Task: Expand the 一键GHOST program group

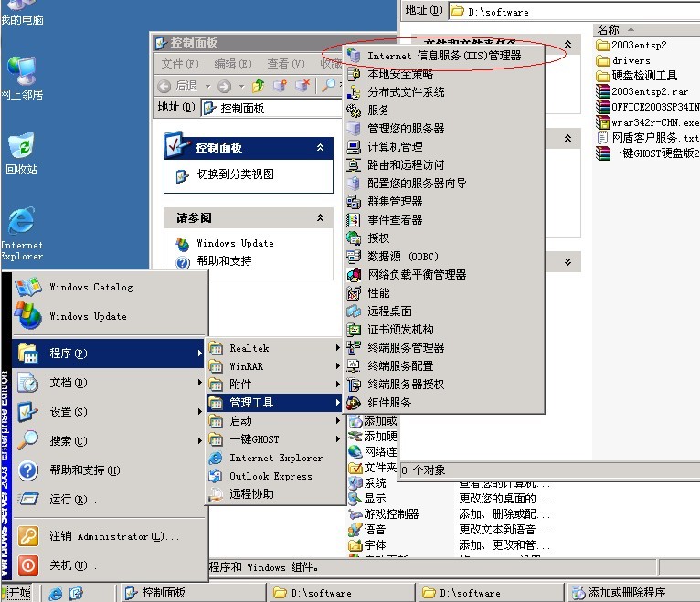Action: click(274, 439)
